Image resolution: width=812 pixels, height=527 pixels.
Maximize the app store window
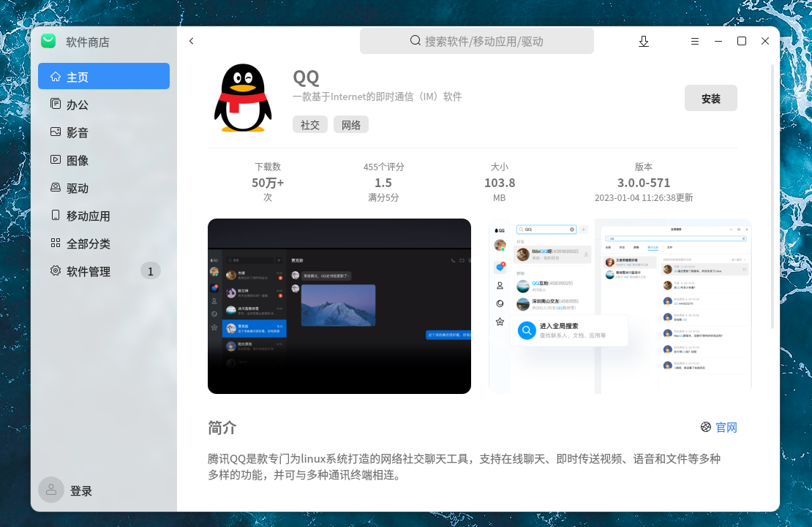[x=742, y=41]
